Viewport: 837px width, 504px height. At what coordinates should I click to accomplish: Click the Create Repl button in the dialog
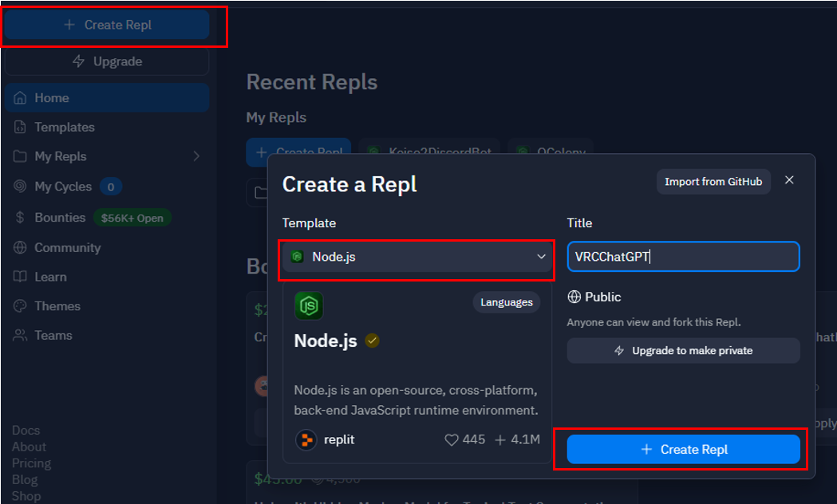coord(683,449)
